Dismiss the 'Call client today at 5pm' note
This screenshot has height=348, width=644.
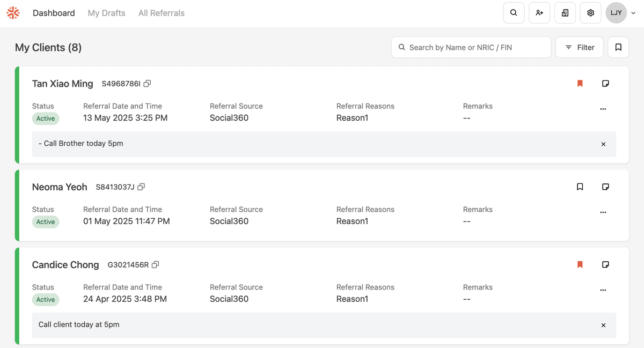tap(603, 325)
